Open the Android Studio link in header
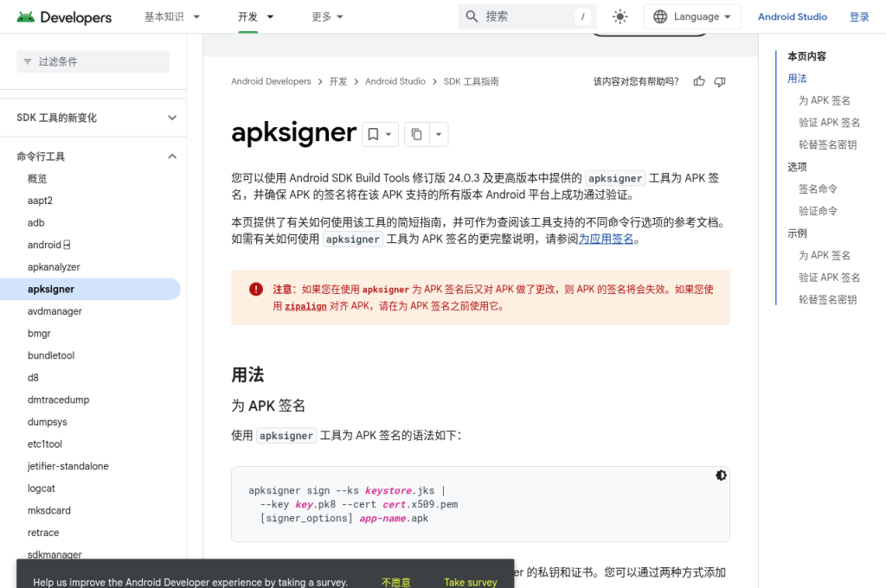The height and width of the screenshot is (588, 886). click(793, 16)
